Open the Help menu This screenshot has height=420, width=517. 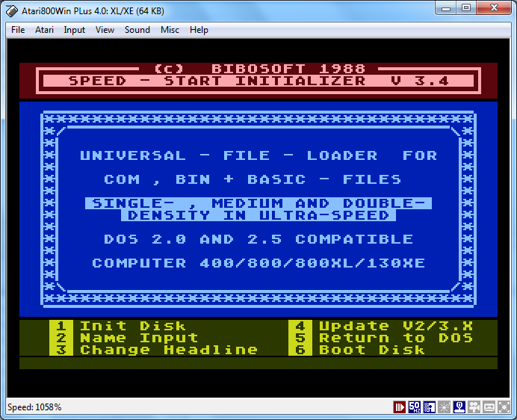click(199, 30)
